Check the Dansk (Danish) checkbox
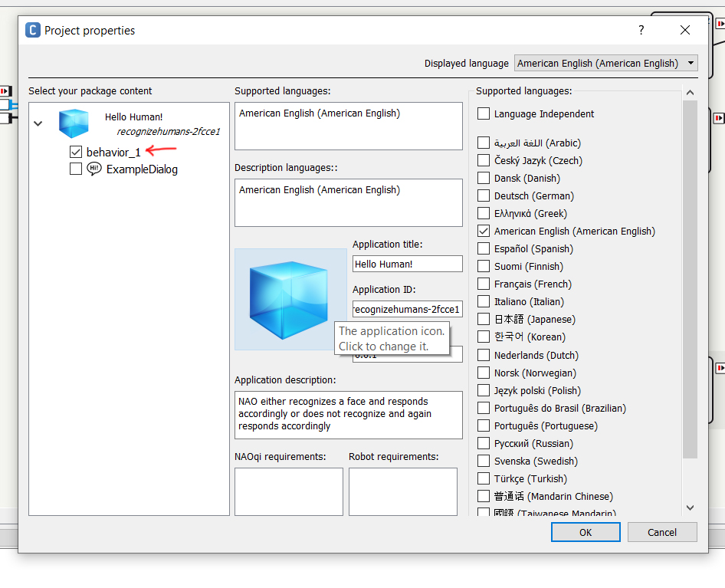The image size is (725, 588). click(x=483, y=178)
